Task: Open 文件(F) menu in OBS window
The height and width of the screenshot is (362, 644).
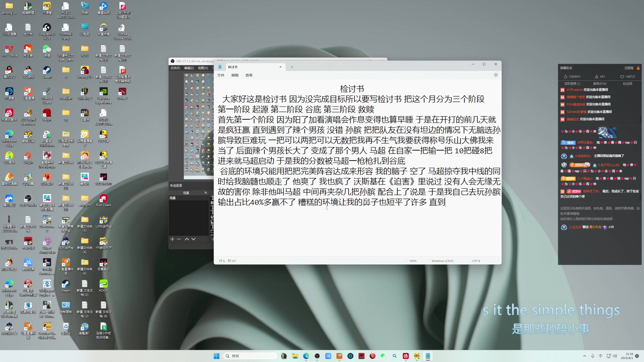Action: click(x=175, y=68)
